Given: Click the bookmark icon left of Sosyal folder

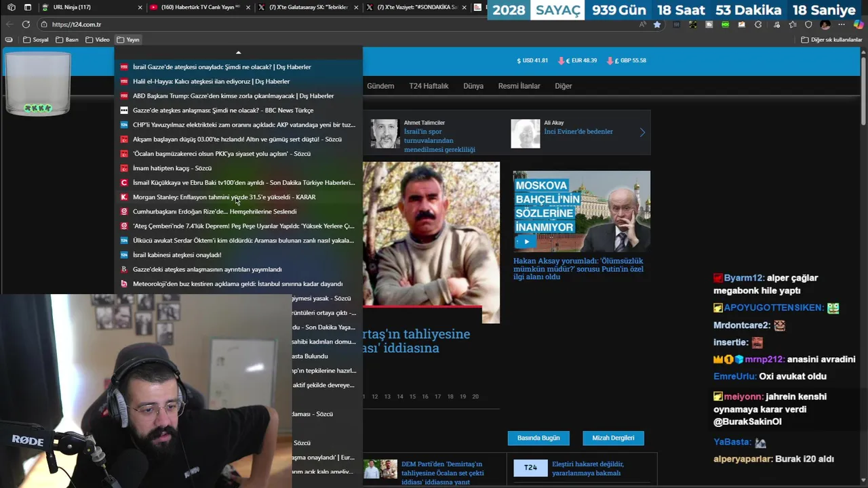Looking at the screenshot, I should click(x=9, y=39).
